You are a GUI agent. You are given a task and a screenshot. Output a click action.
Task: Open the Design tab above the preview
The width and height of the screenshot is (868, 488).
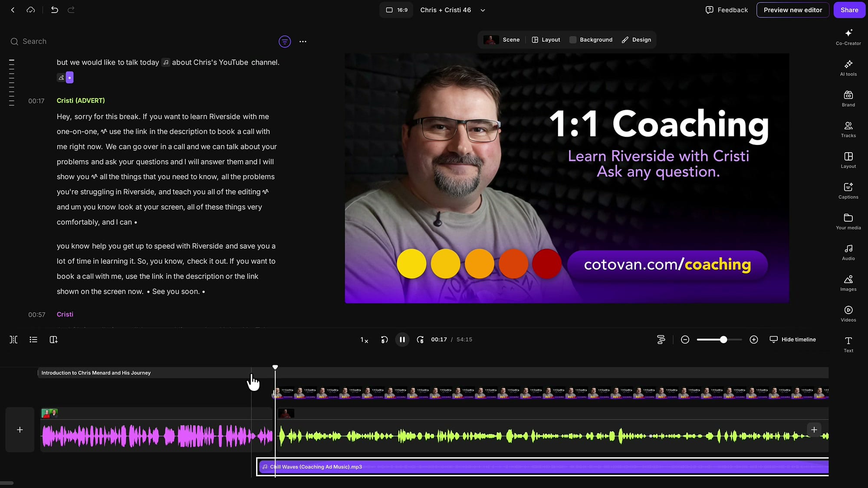(x=636, y=40)
